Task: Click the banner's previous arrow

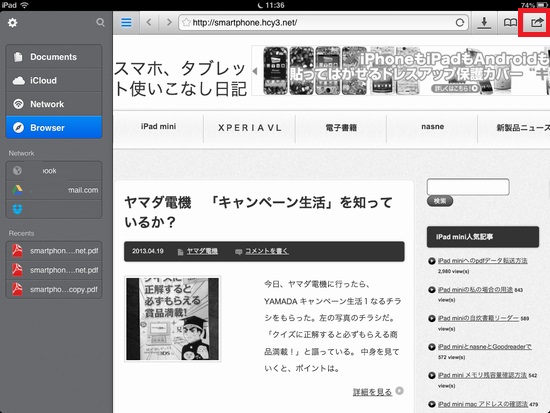Action: (x=255, y=71)
